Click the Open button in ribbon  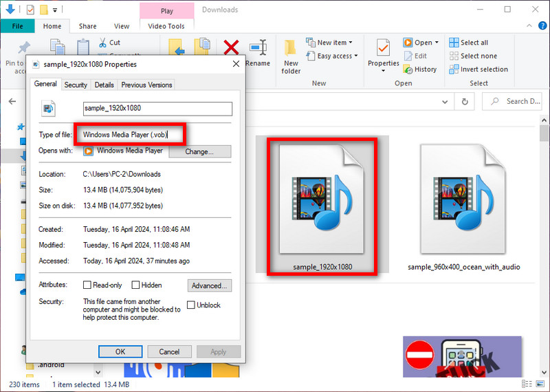tap(418, 43)
